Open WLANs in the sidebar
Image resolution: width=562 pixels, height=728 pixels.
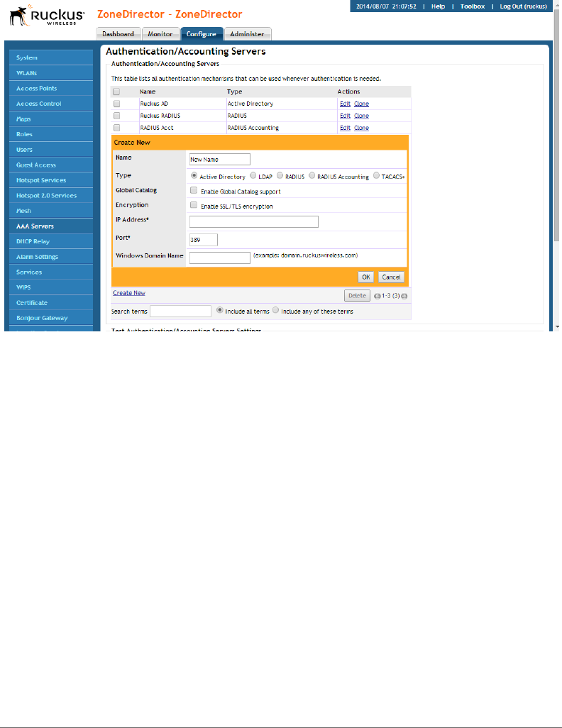(x=51, y=73)
